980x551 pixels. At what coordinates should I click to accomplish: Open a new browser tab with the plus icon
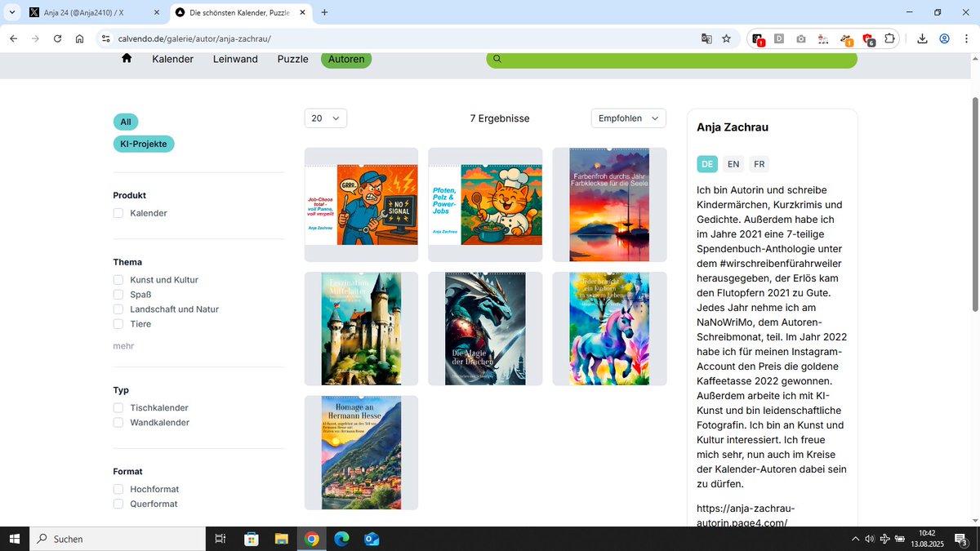pos(324,12)
